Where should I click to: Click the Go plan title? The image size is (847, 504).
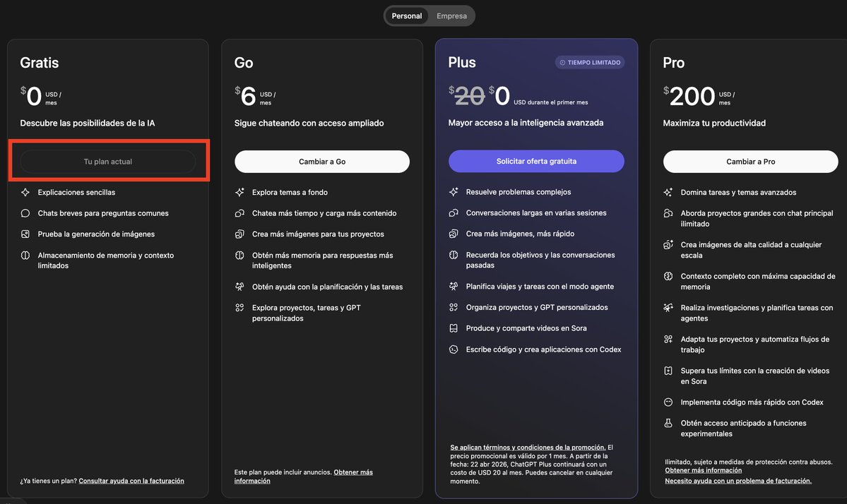coord(244,63)
